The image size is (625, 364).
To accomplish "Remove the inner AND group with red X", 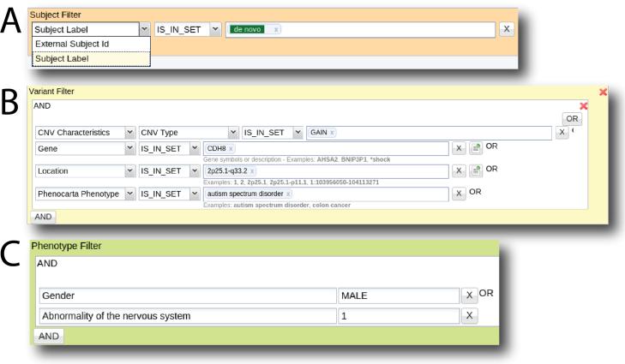I will pyautogui.click(x=584, y=106).
